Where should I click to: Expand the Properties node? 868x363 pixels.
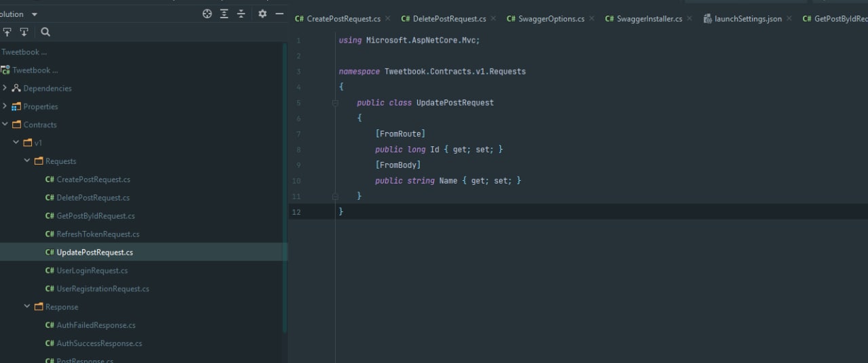click(x=5, y=106)
